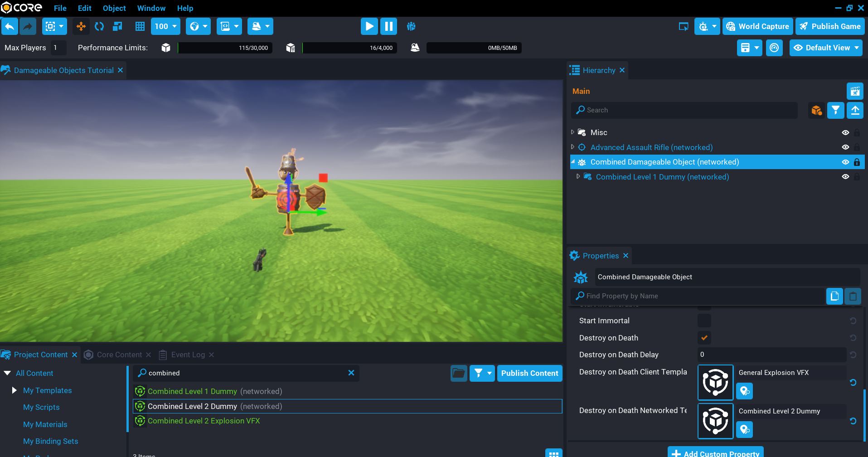Open the Default View dropdown
This screenshot has height=457, width=868.
pyautogui.click(x=826, y=48)
